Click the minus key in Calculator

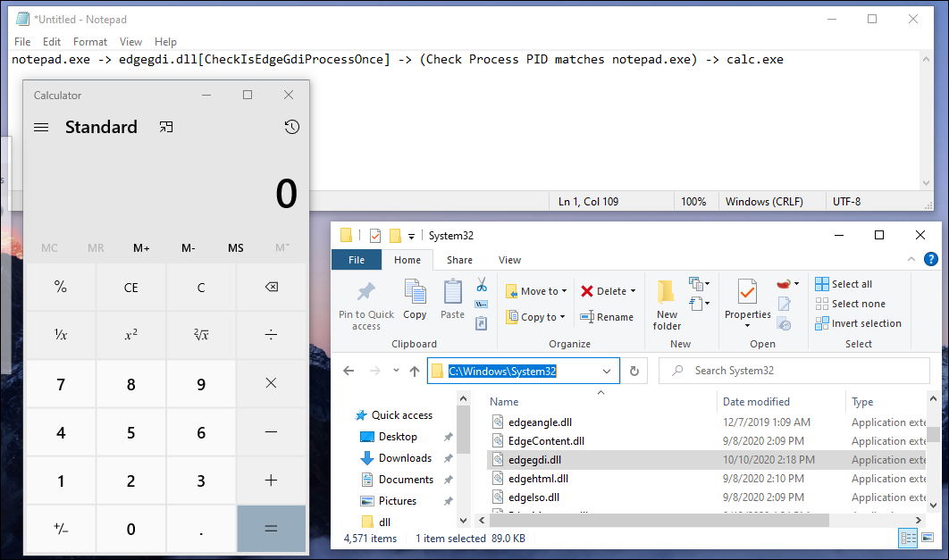271,431
